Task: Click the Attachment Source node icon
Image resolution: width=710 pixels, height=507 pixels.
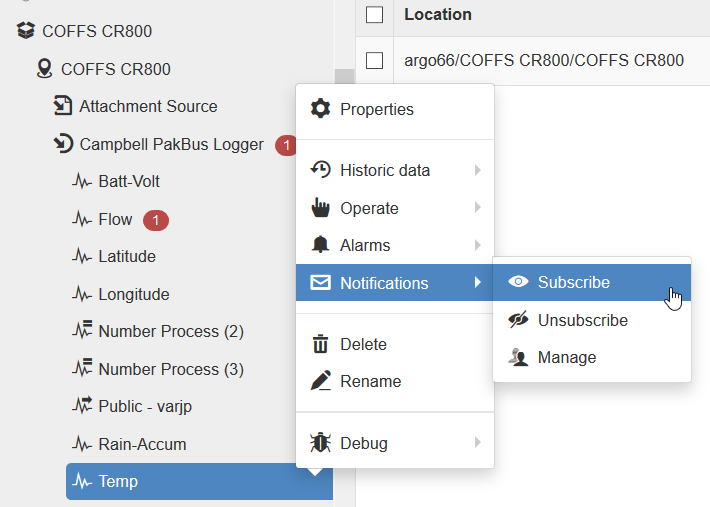Action: (x=62, y=105)
